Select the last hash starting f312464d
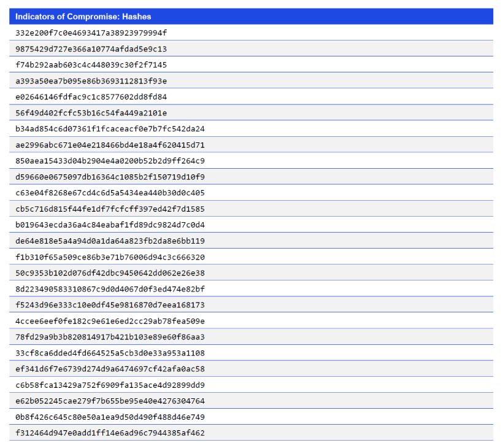This screenshot has width=503, height=448. 110,433
